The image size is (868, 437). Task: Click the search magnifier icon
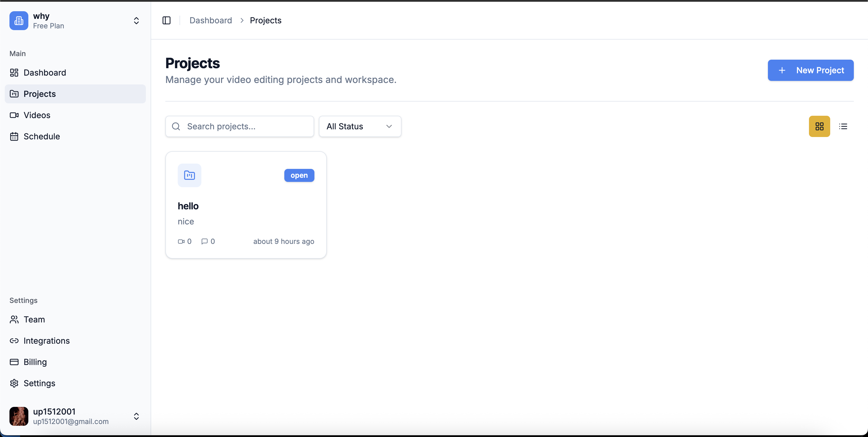point(176,126)
